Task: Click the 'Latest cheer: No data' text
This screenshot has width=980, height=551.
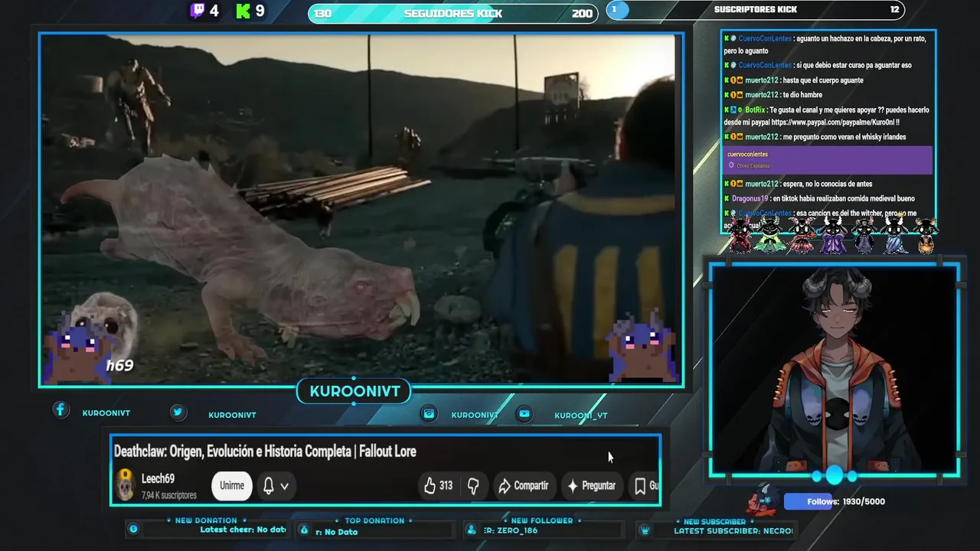Action: coord(243,530)
